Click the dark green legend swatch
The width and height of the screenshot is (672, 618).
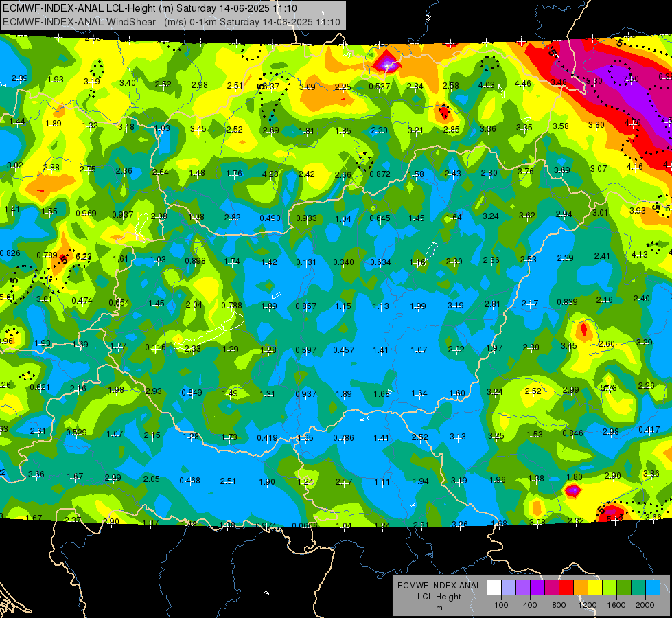623,588
